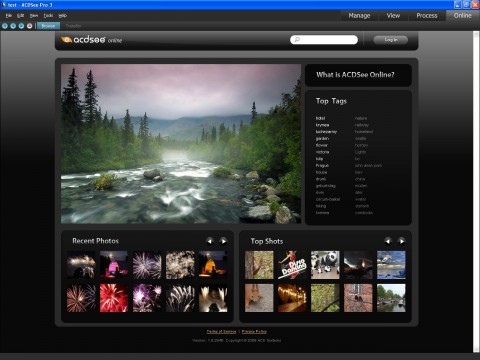Open What is ACDSee Online?

pyautogui.click(x=355, y=75)
